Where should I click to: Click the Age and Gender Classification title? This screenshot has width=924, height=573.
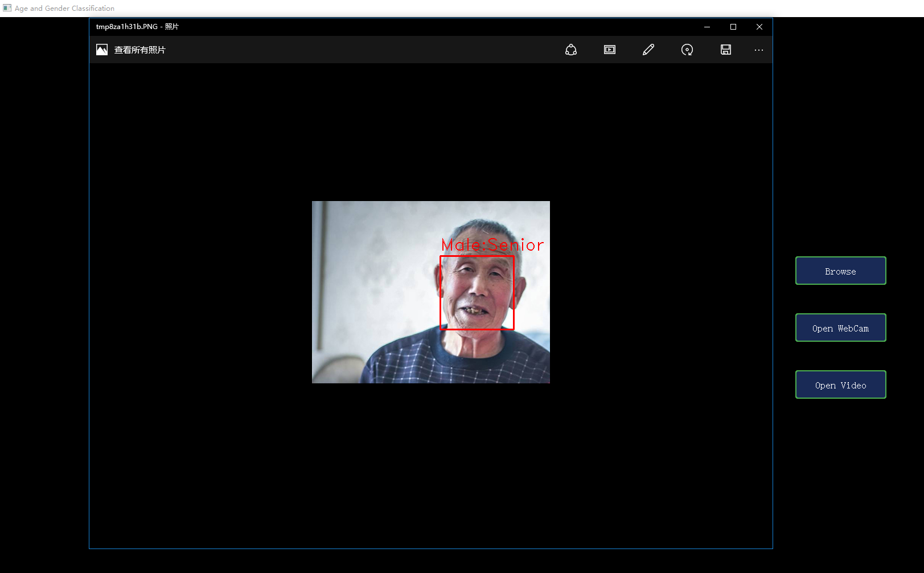click(65, 9)
